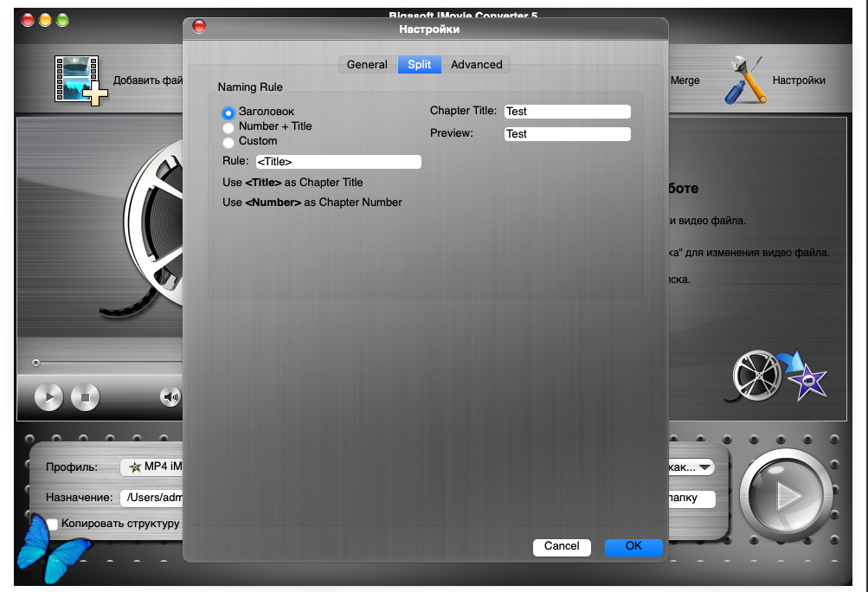The image size is (868, 592).
Task: Select the Custom naming rule option
Action: [x=228, y=142]
